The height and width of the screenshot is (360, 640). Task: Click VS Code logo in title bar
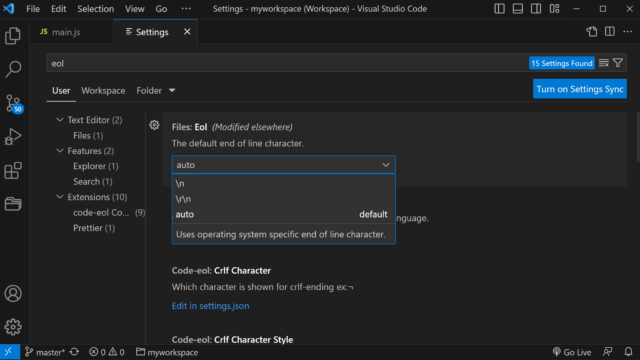(9, 9)
